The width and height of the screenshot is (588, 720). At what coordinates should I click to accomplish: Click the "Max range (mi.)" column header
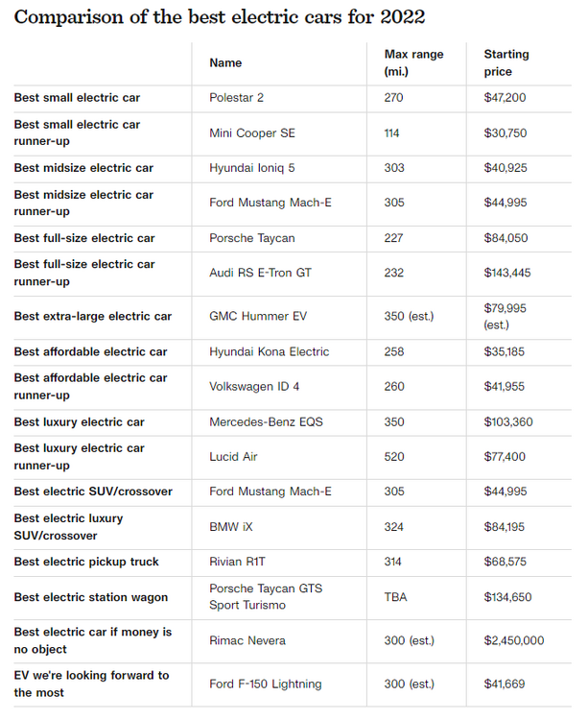tap(413, 62)
